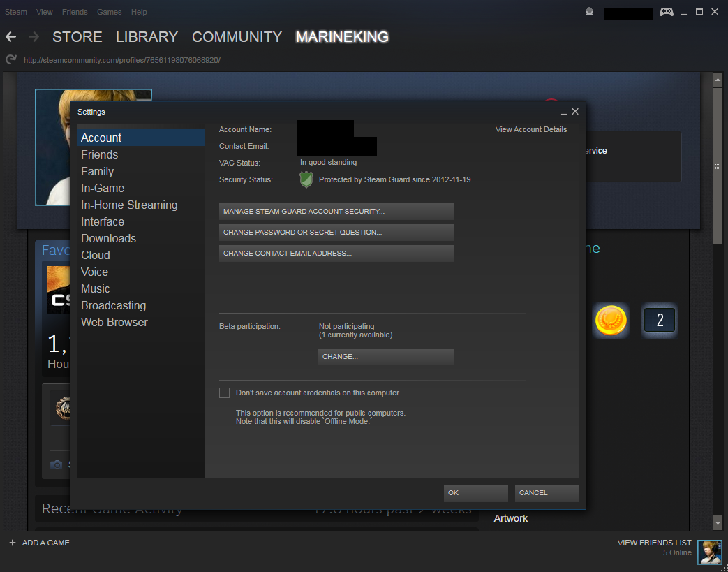Open the Steam menu

(x=16, y=12)
